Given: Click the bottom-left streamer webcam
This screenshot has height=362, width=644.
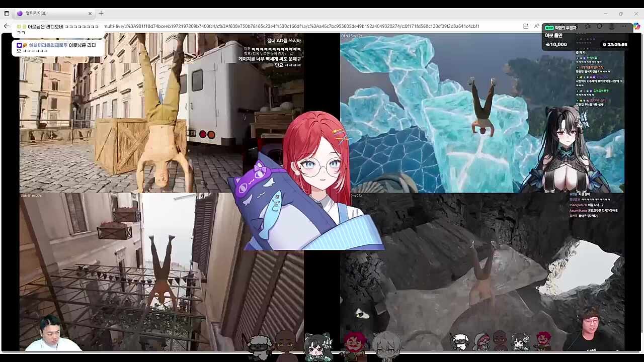Looking at the screenshot, I should pos(53,333).
